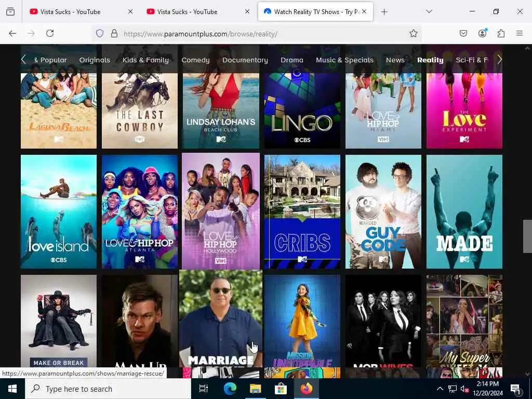Open the Marriage Rescue poster
532x399 pixels.
(x=221, y=319)
